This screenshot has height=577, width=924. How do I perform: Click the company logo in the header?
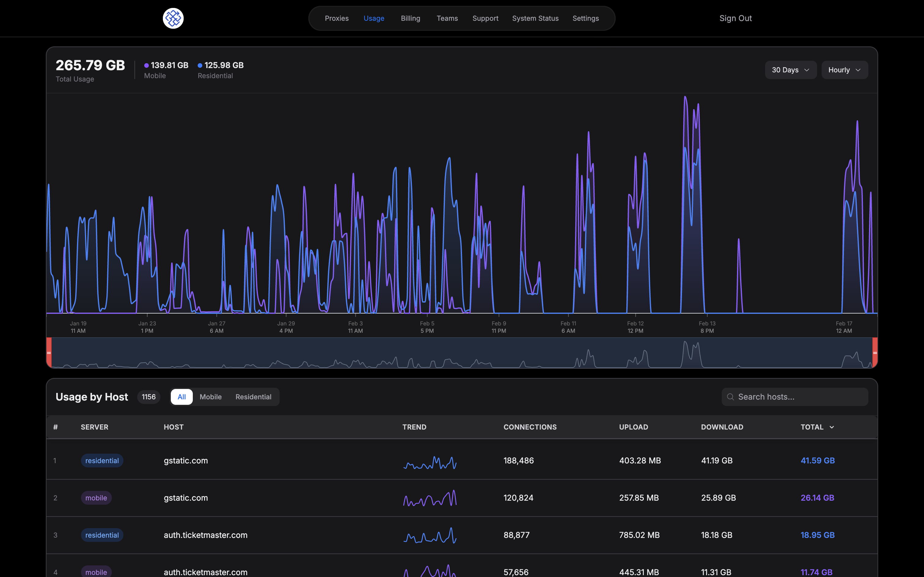pyautogui.click(x=173, y=18)
